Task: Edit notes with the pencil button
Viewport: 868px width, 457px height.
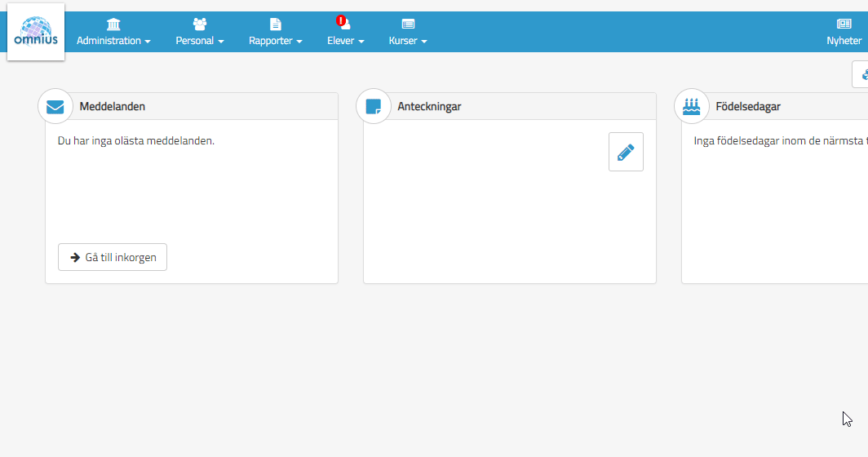Action: tap(626, 152)
